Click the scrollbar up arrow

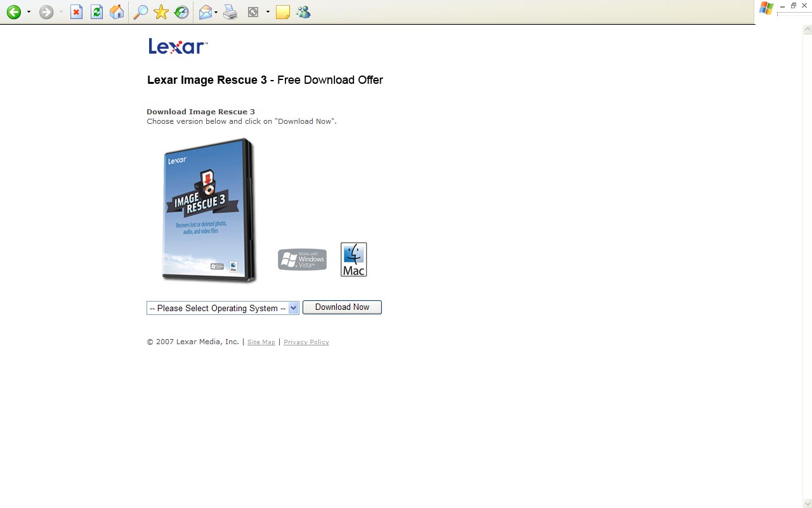click(x=807, y=29)
